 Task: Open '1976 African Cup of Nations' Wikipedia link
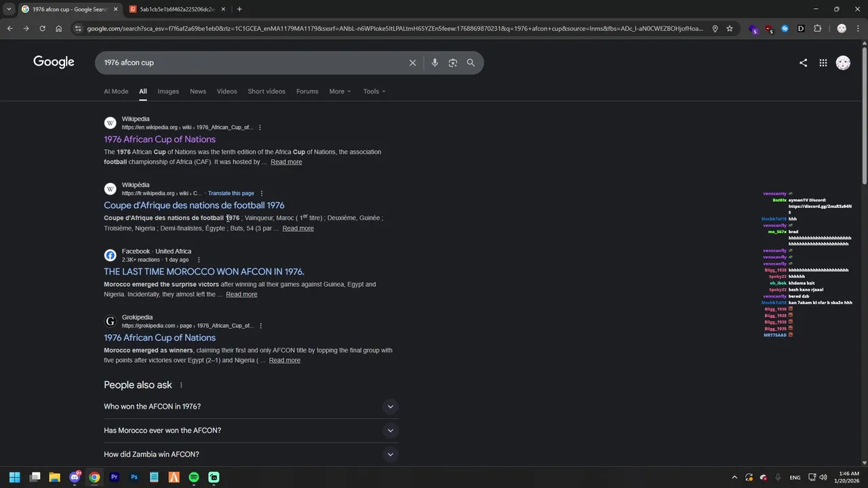pos(159,140)
